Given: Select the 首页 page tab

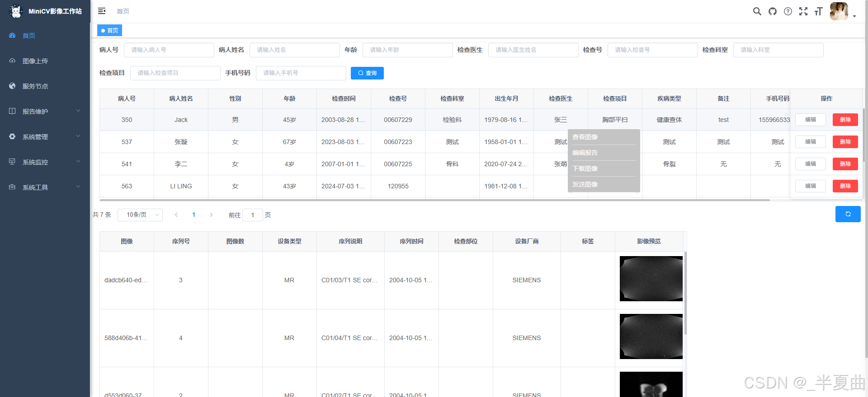Looking at the screenshot, I should click(x=109, y=30).
